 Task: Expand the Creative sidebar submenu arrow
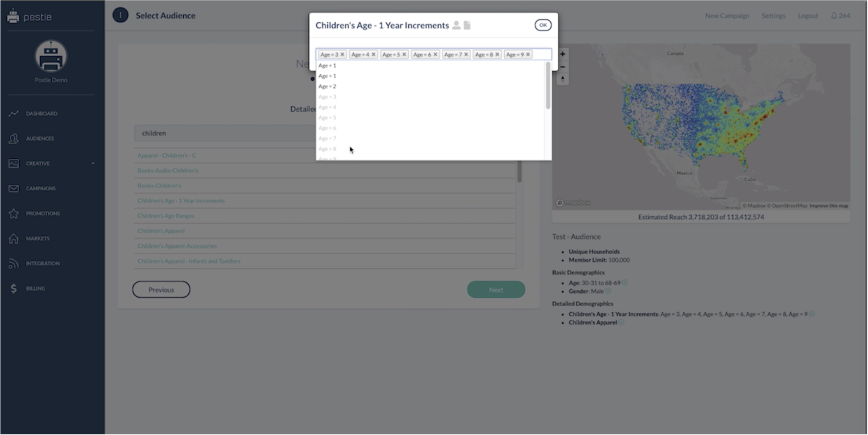(x=93, y=163)
